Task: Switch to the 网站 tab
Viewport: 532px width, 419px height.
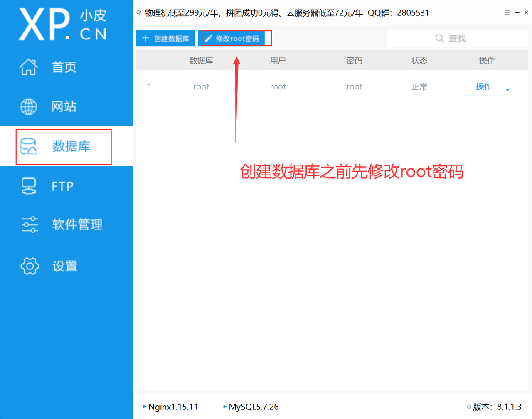Action: click(x=66, y=106)
